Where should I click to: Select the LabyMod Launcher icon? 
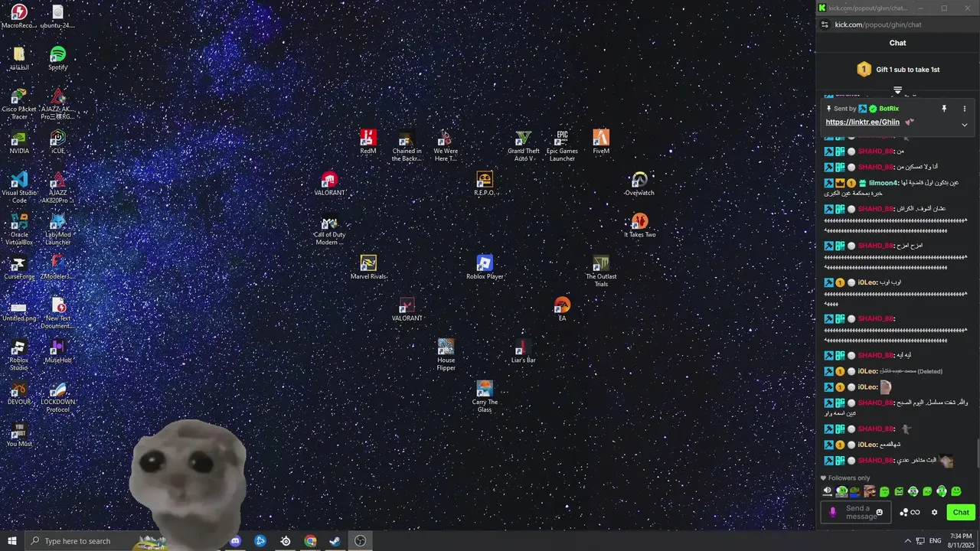57,230
